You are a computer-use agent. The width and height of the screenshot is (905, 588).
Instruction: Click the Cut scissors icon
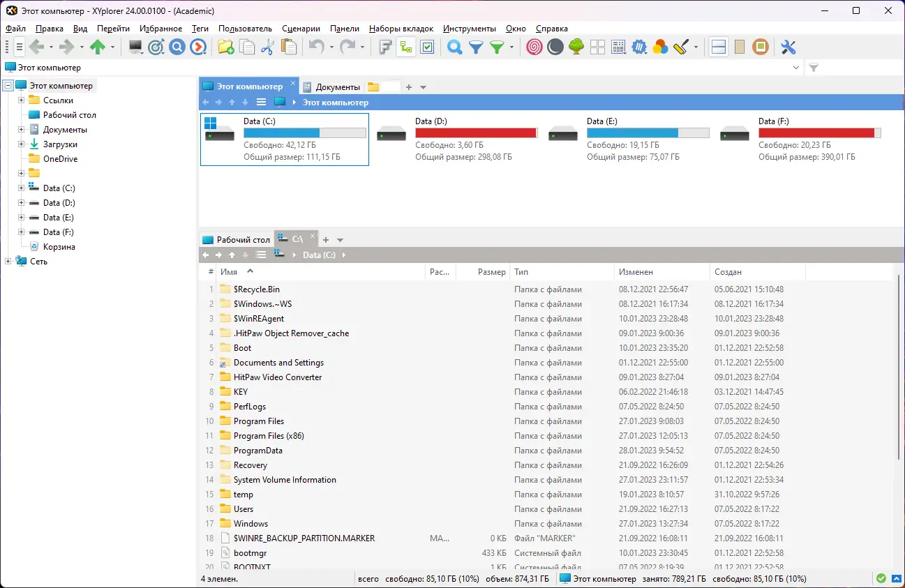[267, 47]
